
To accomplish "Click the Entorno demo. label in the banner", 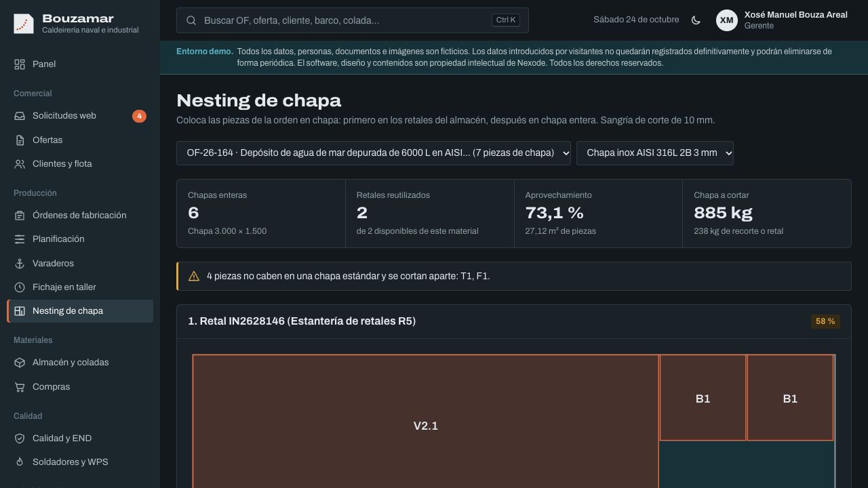I will pyautogui.click(x=205, y=52).
